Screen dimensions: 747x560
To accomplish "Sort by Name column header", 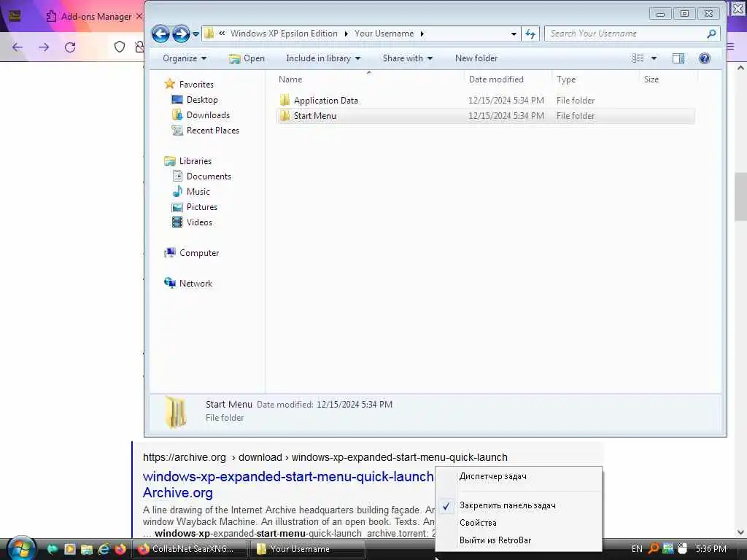I will (370, 79).
